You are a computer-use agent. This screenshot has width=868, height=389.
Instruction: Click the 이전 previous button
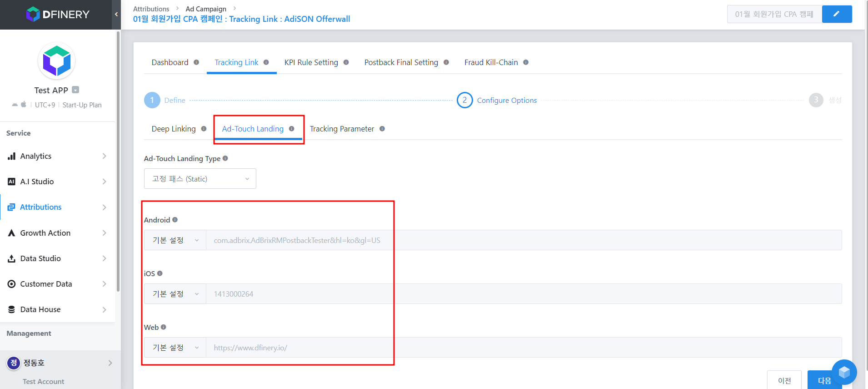(784, 380)
